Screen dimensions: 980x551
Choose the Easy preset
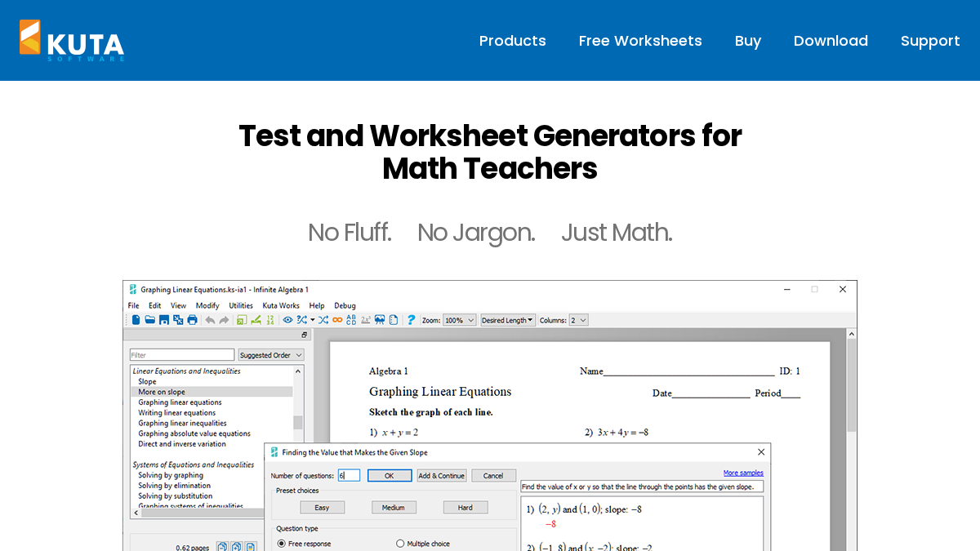coord(322,508)
